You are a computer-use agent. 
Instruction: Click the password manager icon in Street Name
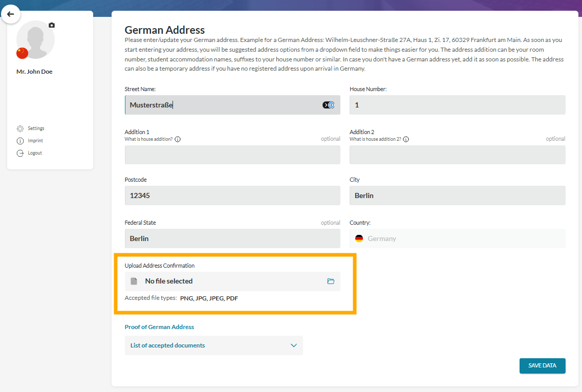(329, 105)
